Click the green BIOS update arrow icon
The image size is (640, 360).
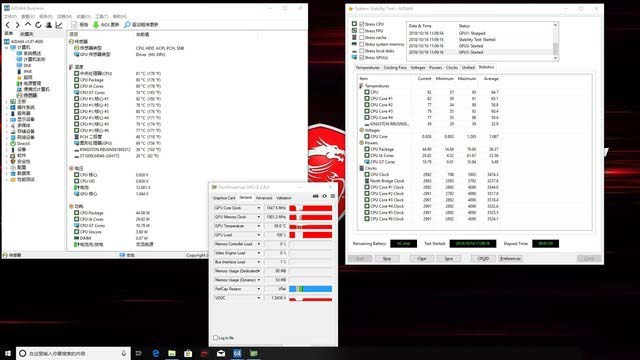[96, 25]
